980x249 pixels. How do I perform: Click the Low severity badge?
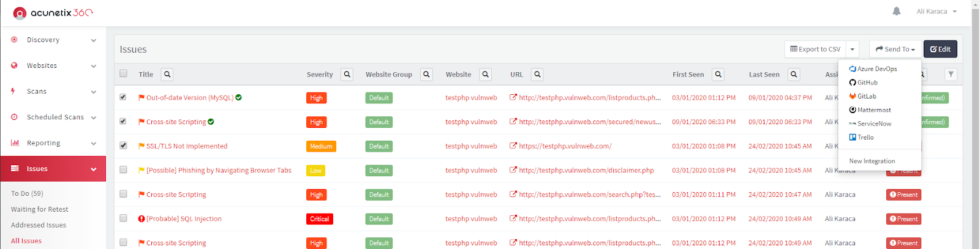pyautogui.click(x=315, y=171)
